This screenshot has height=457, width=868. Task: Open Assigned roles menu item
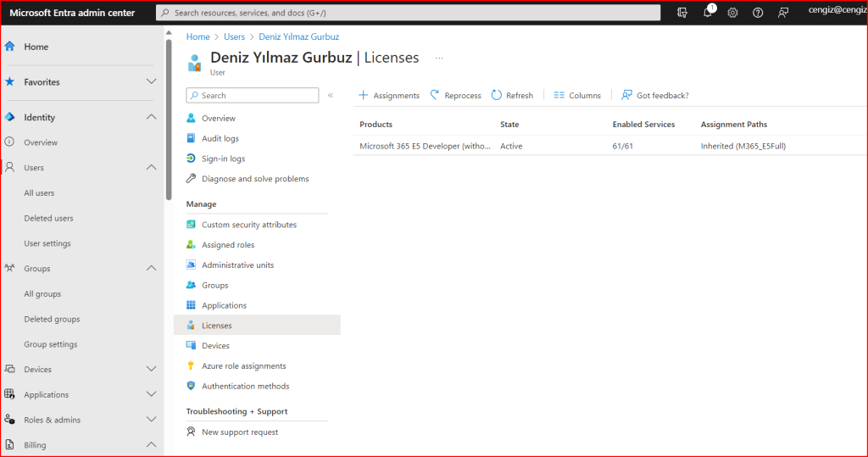coord(227,245)
